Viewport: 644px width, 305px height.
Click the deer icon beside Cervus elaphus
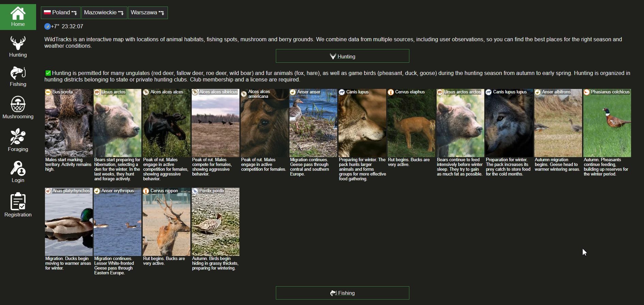click(x=391, y=92)
